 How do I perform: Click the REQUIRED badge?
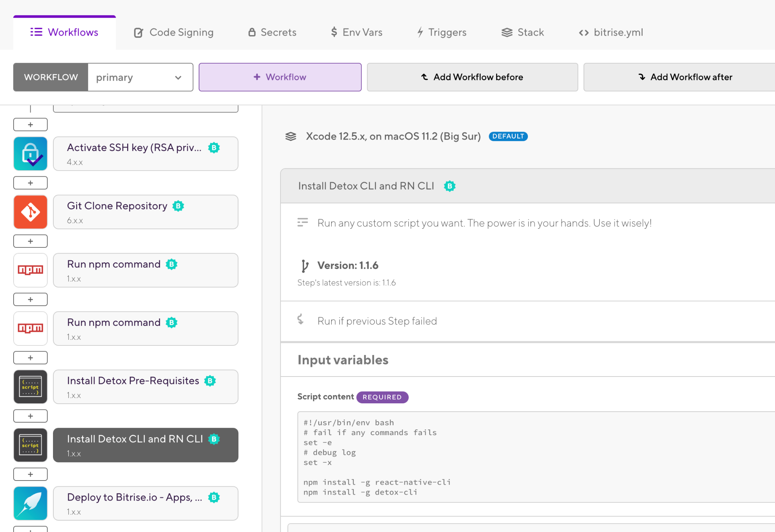pos(382,397)
